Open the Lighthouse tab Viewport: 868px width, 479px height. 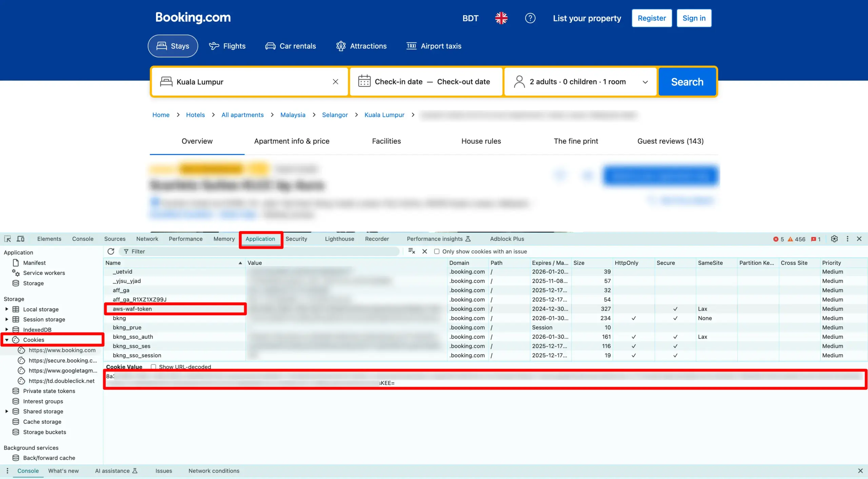pyautogui.click(x=339, y=239)
